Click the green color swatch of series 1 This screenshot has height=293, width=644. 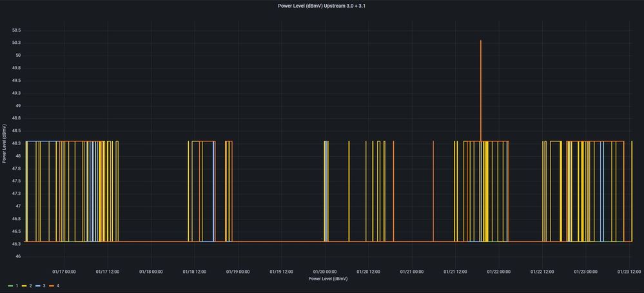[x=10, y=286]
